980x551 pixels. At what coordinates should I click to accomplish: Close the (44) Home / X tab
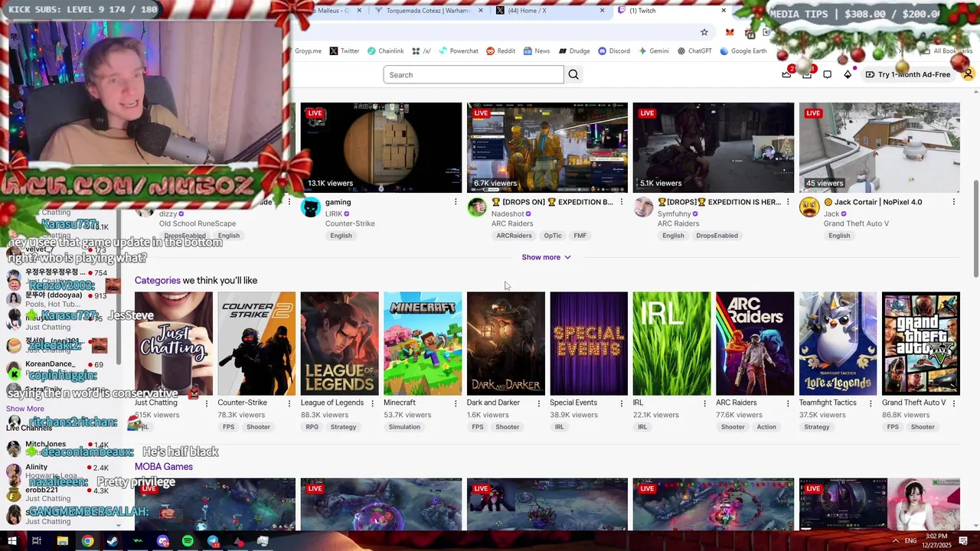[603, 11]
